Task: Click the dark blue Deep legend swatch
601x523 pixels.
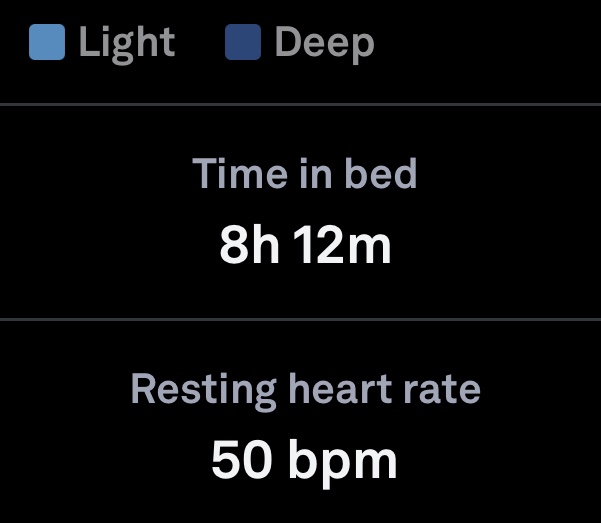Action: 243,43
